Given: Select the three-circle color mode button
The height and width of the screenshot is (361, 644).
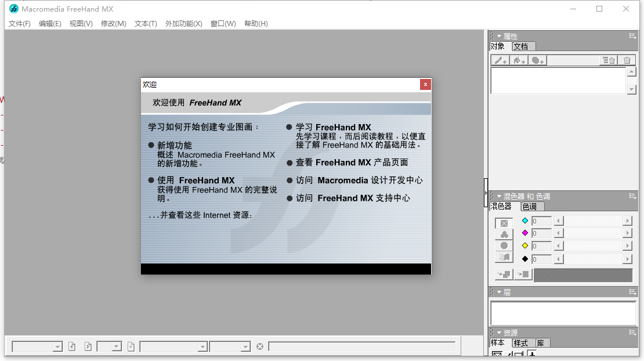Looking at the screenshot, I should (x=504, y=234).
